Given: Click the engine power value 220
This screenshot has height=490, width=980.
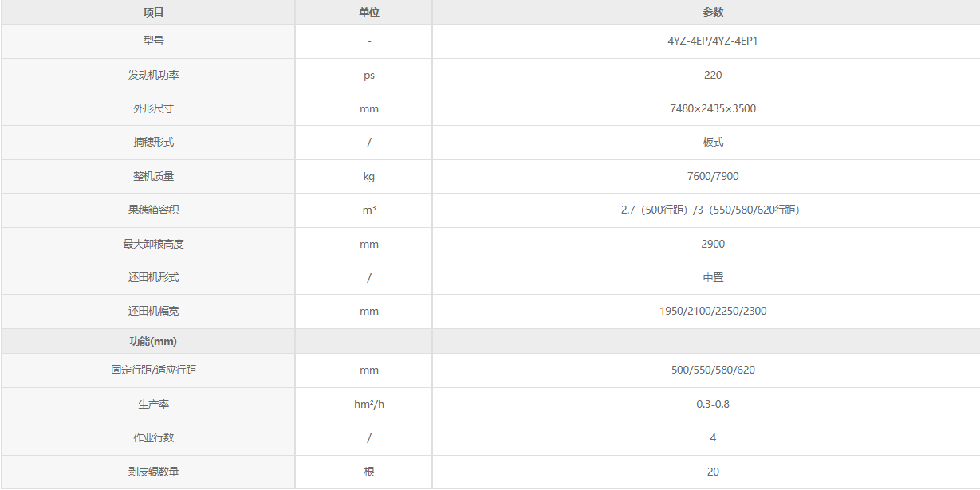Looking at the screenshot, I should [x=713, y=75].
